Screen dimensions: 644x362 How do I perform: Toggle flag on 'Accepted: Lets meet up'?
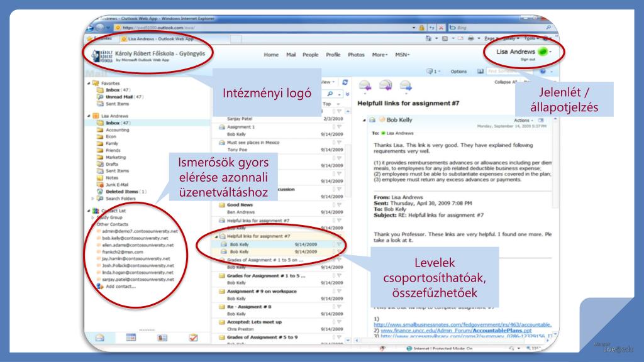pyautogui.click(x=339, y=322)
